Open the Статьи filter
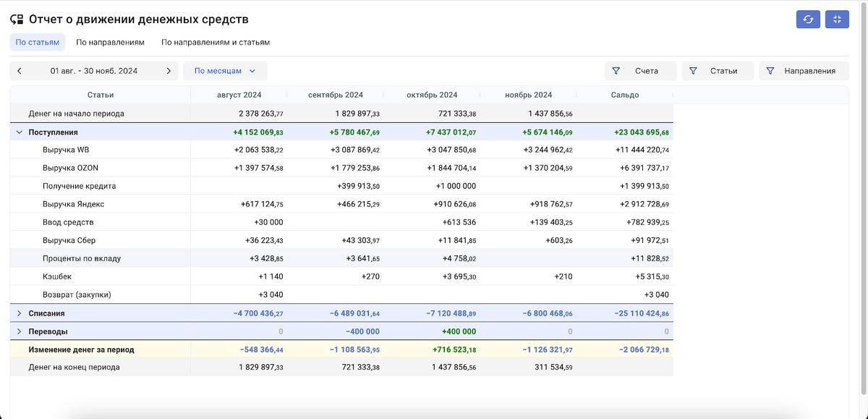The image size is (868, 419). click(717, 71)
